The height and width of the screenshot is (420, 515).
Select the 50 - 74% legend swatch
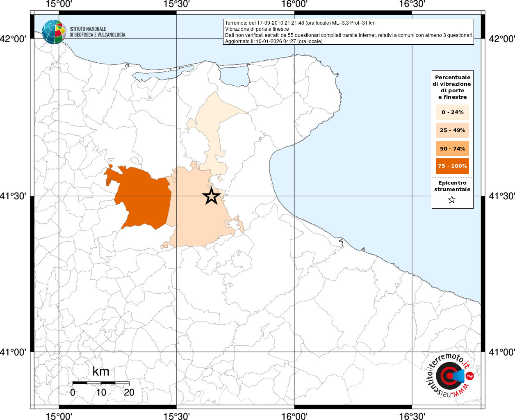[x=452, y=149]
